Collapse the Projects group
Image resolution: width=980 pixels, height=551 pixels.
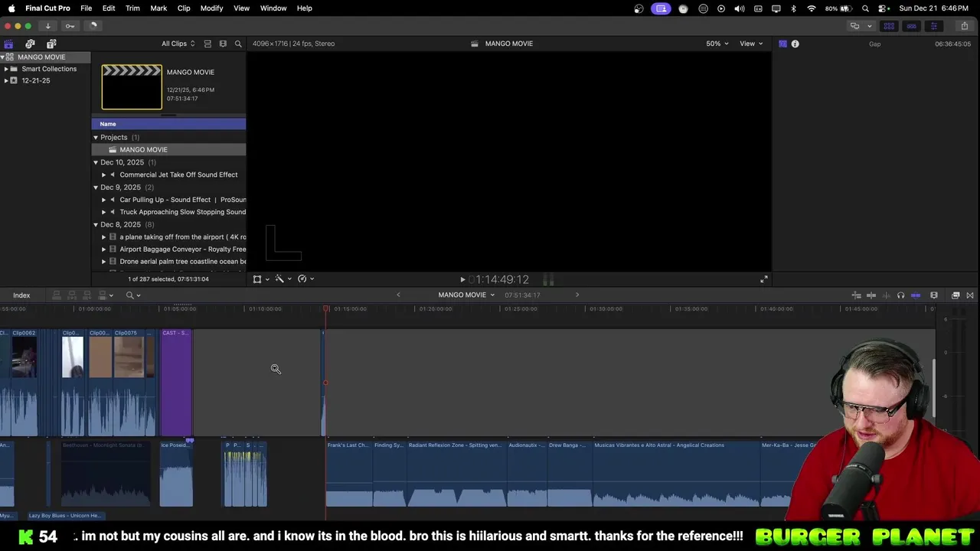coord(96,138)
